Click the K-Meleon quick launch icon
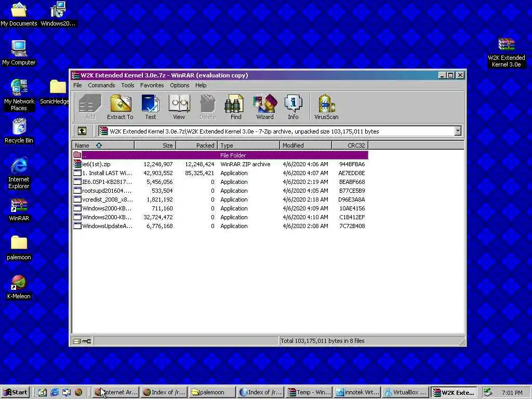This screenshot has height=399, width=532. point(78,392)
